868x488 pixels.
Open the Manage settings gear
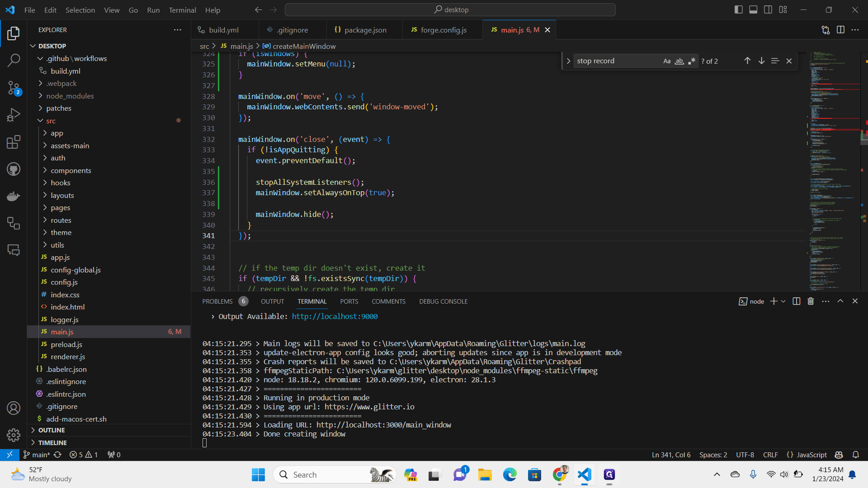14,435
